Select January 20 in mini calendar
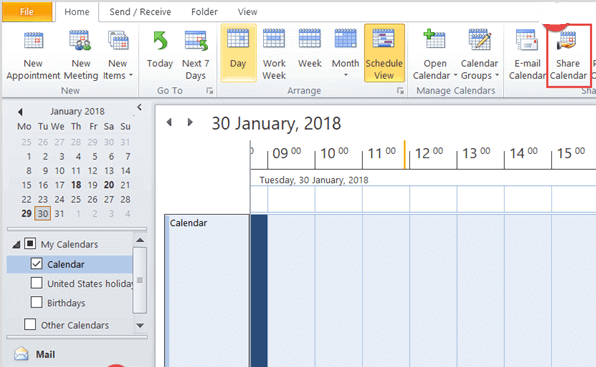Image resolution: width=596 pixels, height=367 pixels. [x=109, y=185]
